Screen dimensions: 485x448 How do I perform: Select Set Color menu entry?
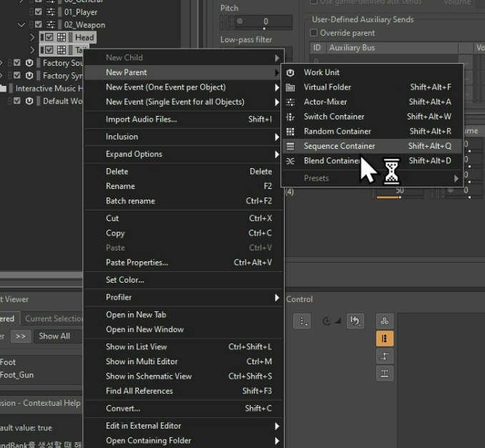pyautogui.click(x=184, y=280)
